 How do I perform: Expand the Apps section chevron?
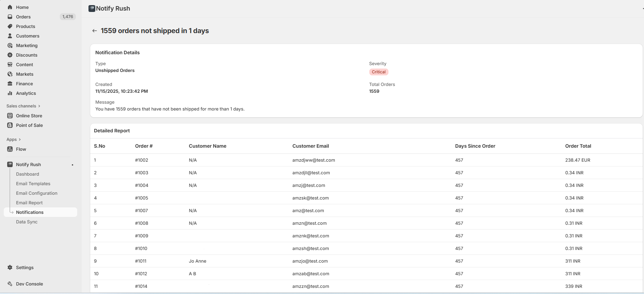tap(20, 139)
